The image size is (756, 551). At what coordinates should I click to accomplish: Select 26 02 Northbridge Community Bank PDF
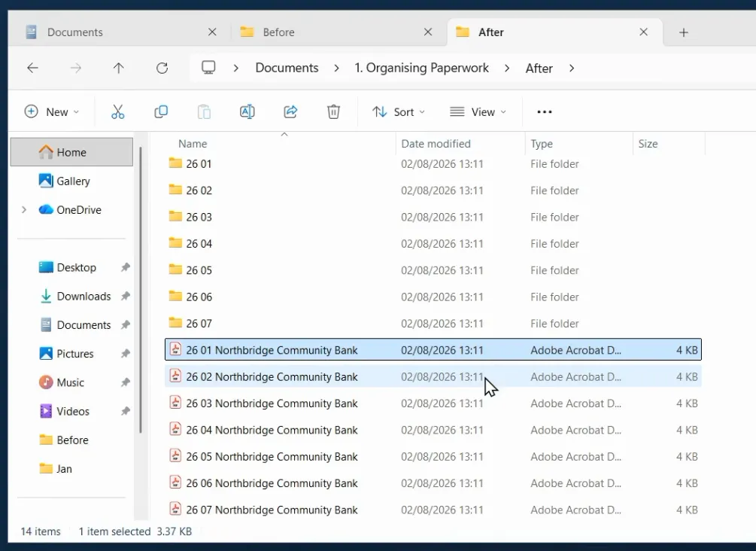(433, 377)
